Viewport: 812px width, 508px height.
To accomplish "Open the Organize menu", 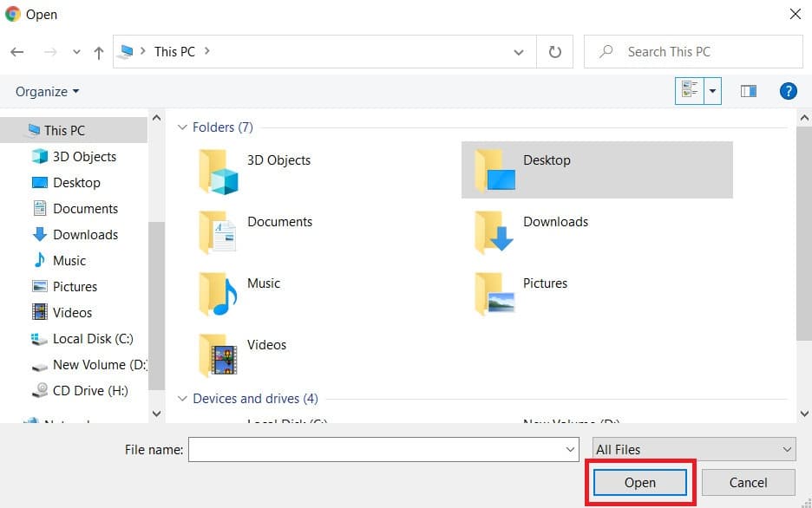I will (47, 91).
